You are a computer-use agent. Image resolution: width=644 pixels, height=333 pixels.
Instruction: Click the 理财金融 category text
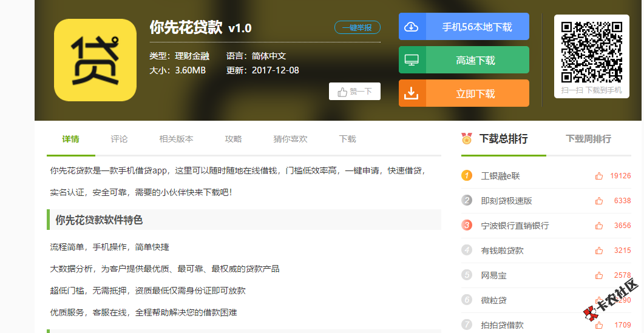click(192, 56)
